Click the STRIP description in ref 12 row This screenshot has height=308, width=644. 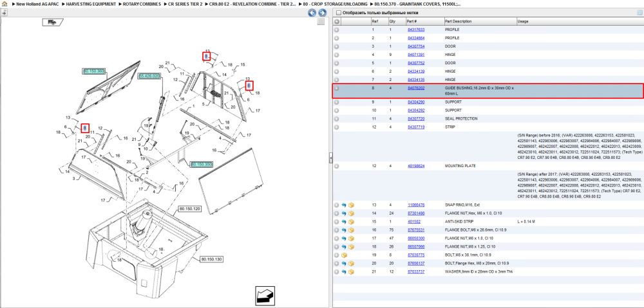[450, 127]
